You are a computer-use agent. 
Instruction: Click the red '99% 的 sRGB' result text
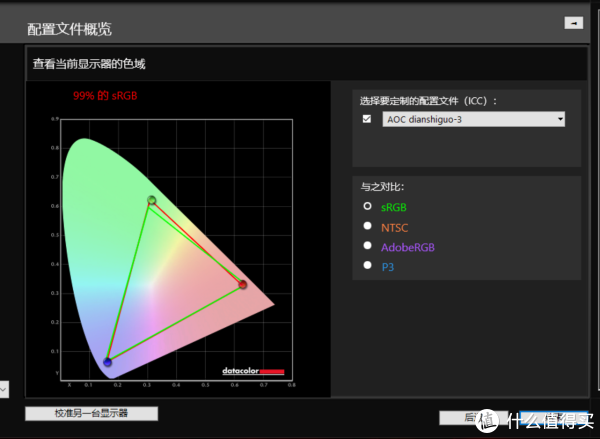click(x=105, y=96)
